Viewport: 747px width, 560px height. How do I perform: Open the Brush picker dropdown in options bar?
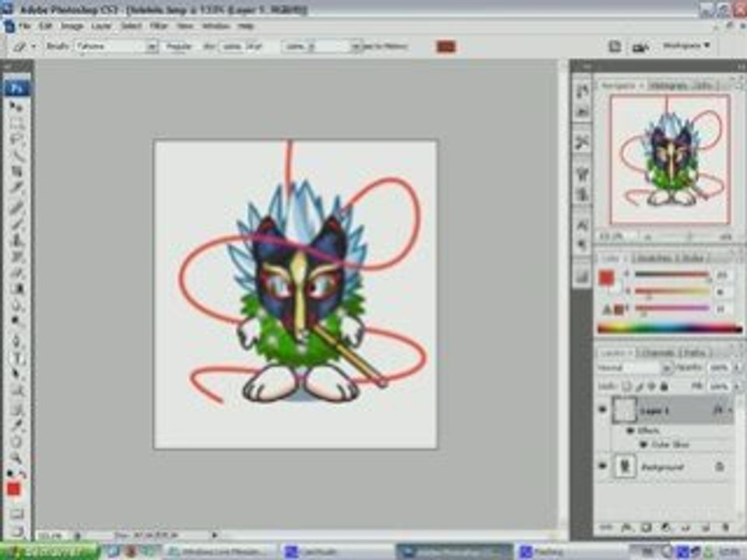(x=152, y=46)
